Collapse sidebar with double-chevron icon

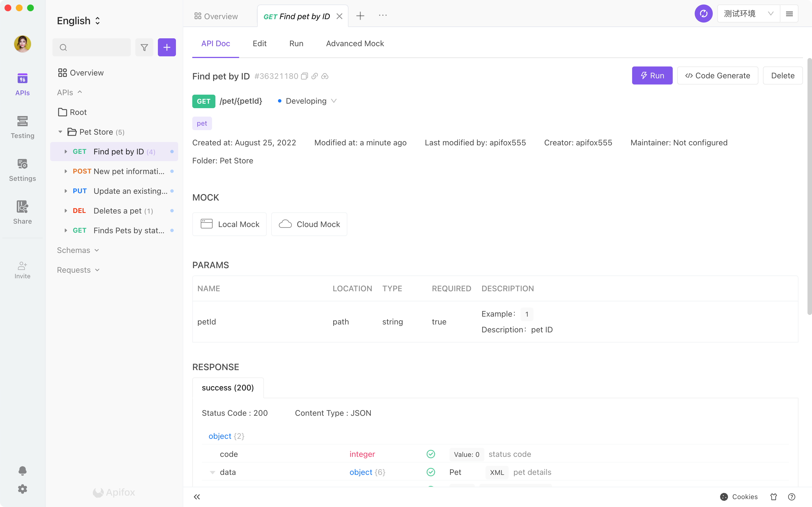click(197, 497)
